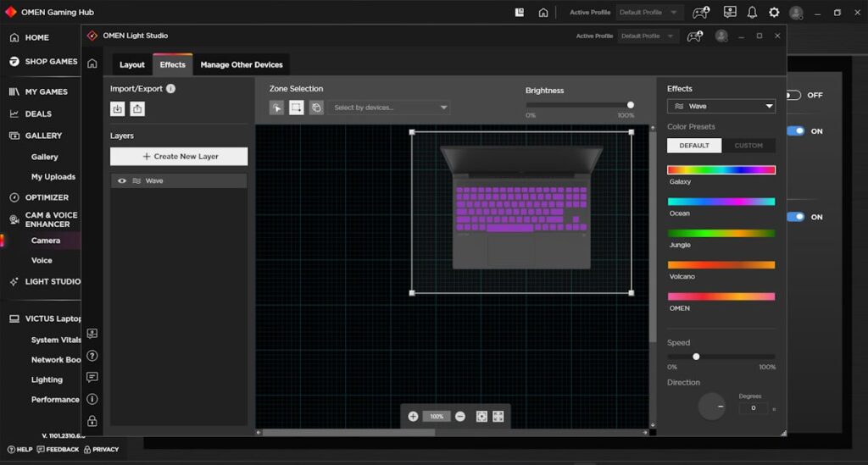Open Import/Export info tooltip icon
The height and width of the screenshot is (465, 868).
[170, 88]
